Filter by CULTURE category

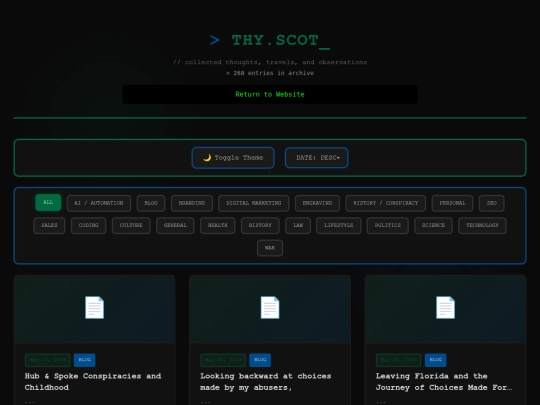click(131, 226)
